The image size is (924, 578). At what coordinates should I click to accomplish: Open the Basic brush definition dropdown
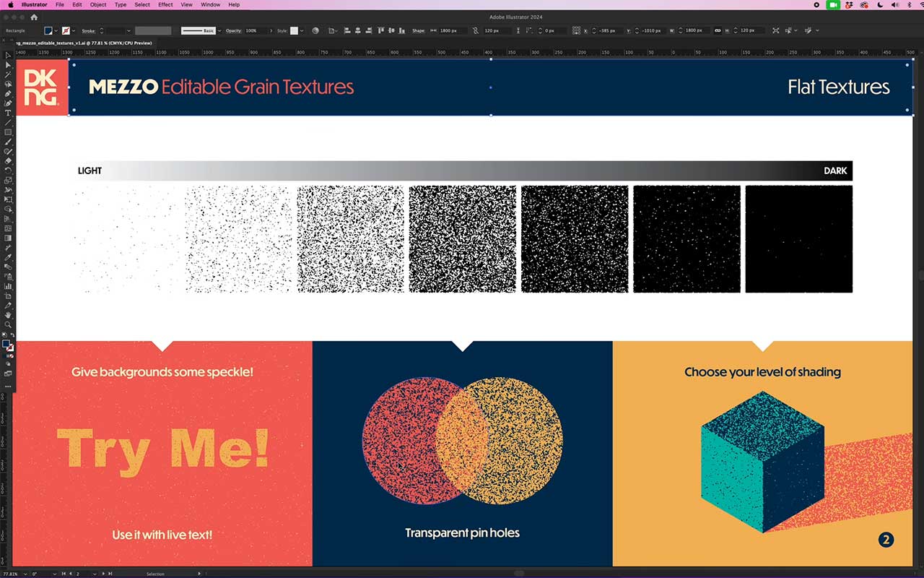click(219, 30)
